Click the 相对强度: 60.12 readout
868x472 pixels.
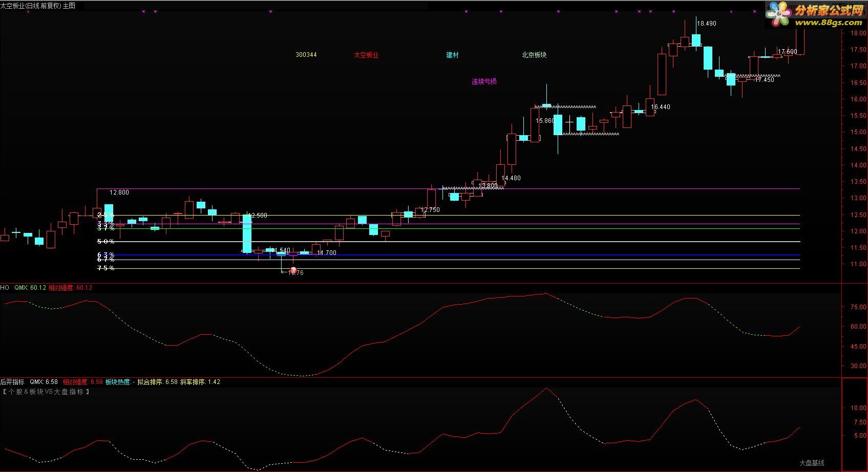[71, 288]
